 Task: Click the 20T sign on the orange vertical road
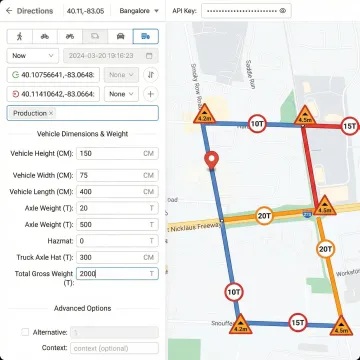325,249
